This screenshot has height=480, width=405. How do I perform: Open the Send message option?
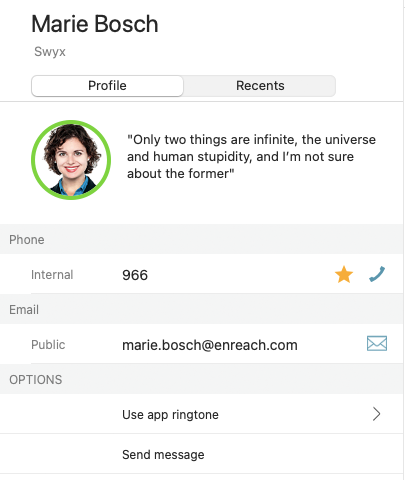(x=202, y=454)
